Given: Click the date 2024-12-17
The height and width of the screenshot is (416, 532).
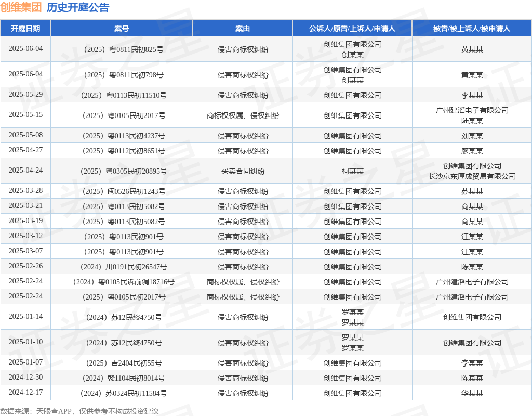Looking at the screenshot, I should coord(26,393).
